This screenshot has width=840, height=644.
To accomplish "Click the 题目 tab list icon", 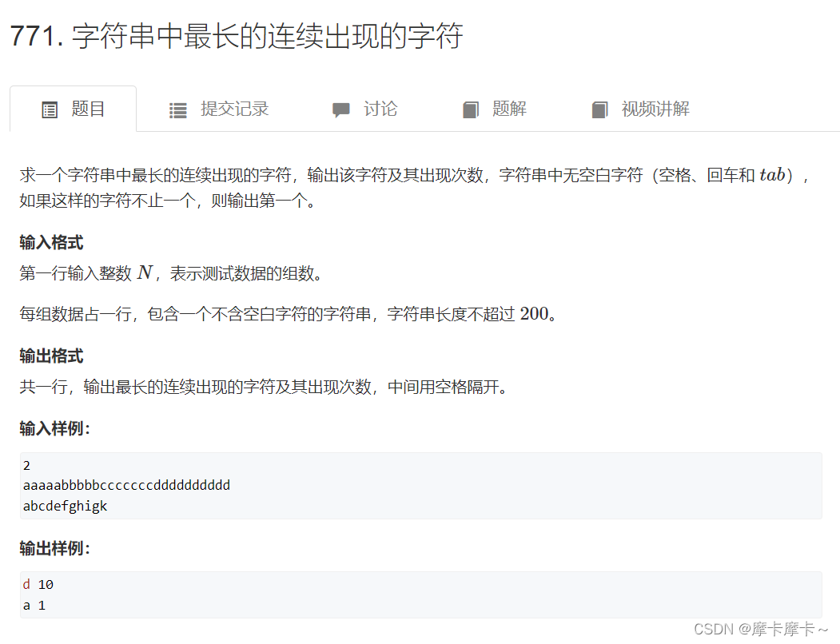I will pyautogui.click(x=50, y=109).
